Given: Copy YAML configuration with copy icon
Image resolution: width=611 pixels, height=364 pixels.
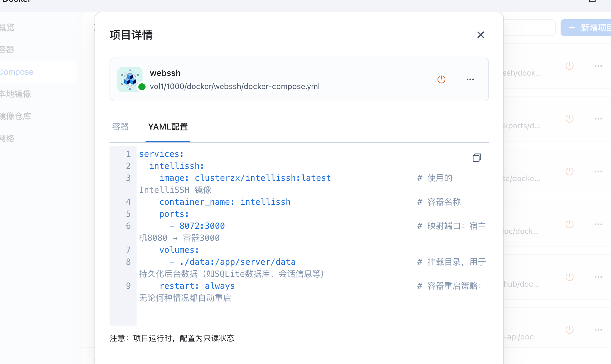Looking at the screenshot, I should click(477, 158).
